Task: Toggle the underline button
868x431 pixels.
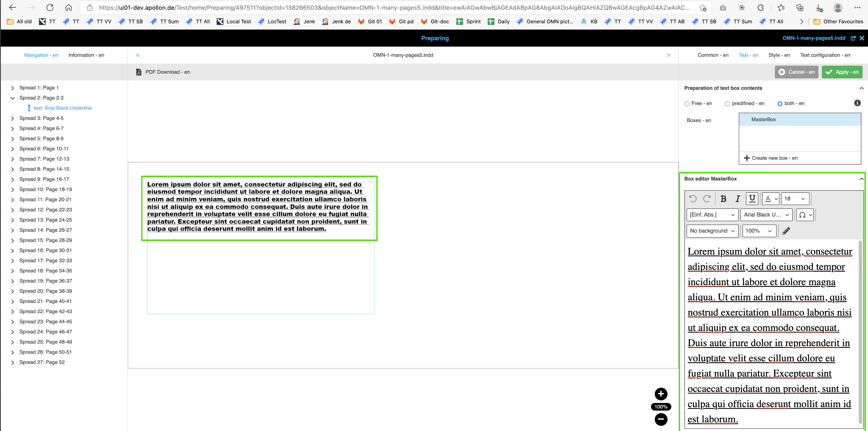Action: (x=752, y=199)
